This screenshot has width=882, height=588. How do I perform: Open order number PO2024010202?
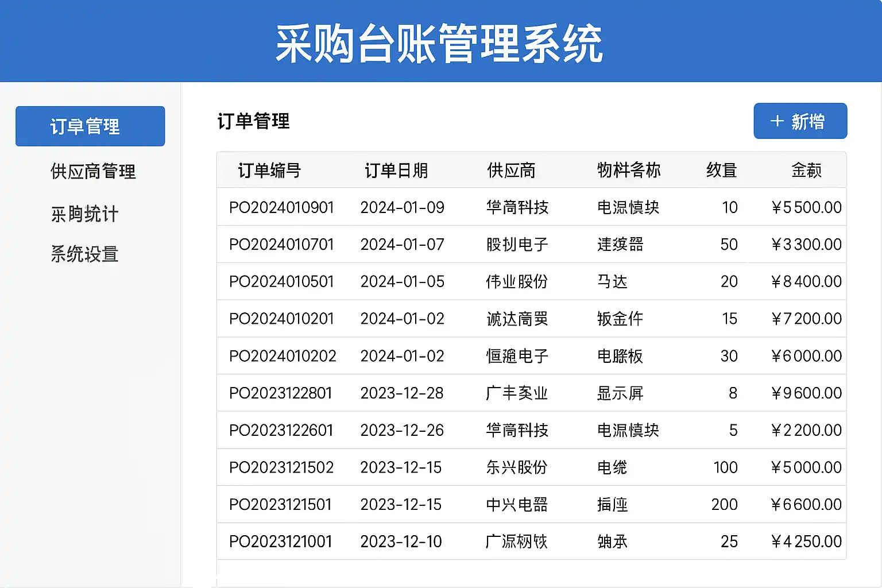point(283,356)
